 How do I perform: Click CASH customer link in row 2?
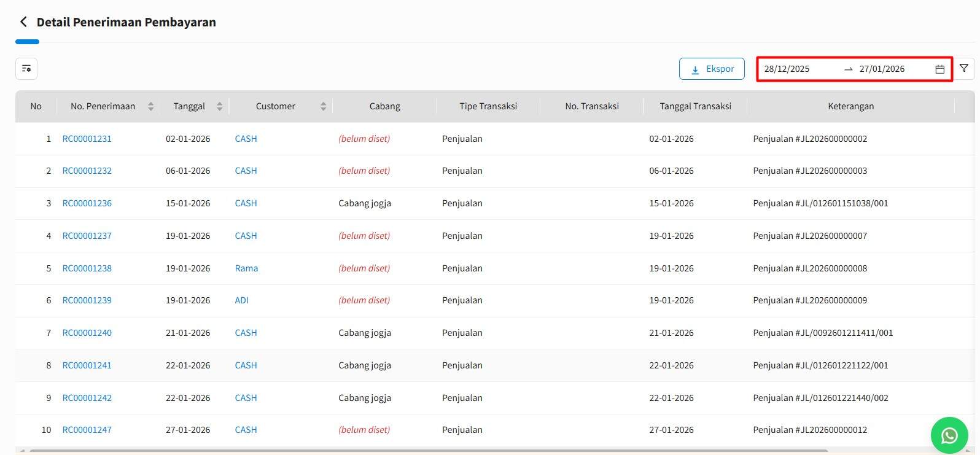tap(246, 171)
